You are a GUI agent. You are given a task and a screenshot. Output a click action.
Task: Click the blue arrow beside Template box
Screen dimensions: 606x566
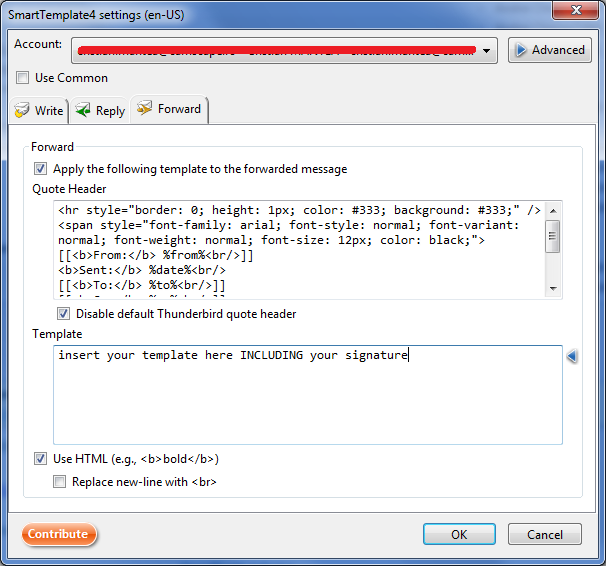[x=572, y=357]
